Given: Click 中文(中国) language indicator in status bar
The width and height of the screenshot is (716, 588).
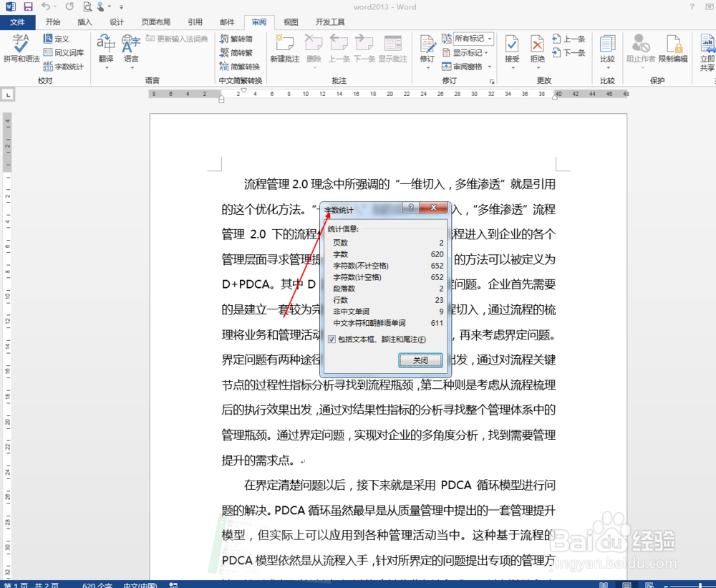Looking at the screenshot, I should [x=140, y=584].
